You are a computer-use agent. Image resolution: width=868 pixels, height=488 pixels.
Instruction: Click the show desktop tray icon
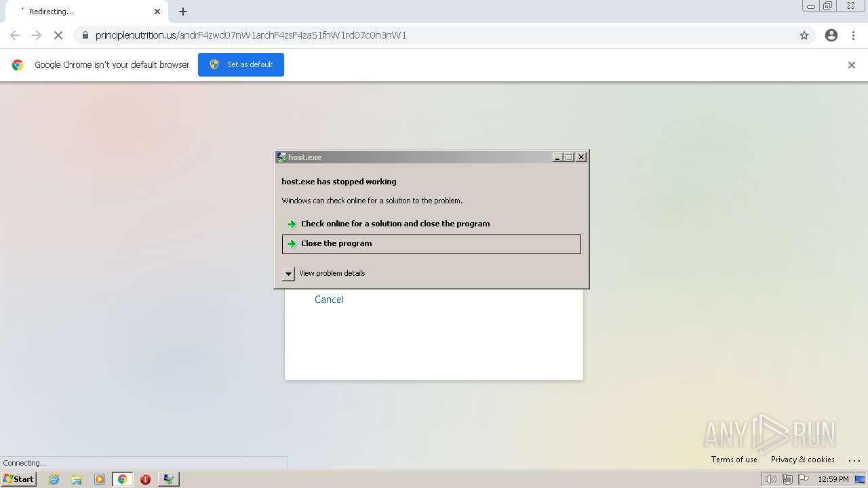860,479
